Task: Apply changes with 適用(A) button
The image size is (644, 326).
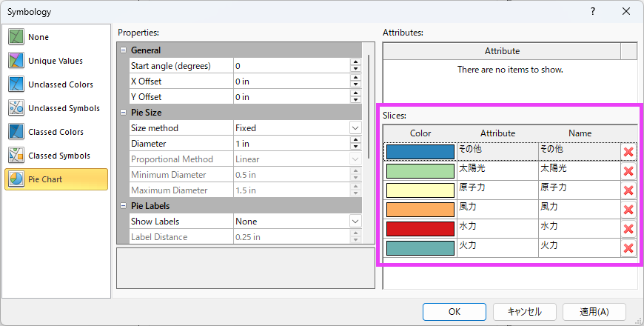Action: (x=594, y=312)
